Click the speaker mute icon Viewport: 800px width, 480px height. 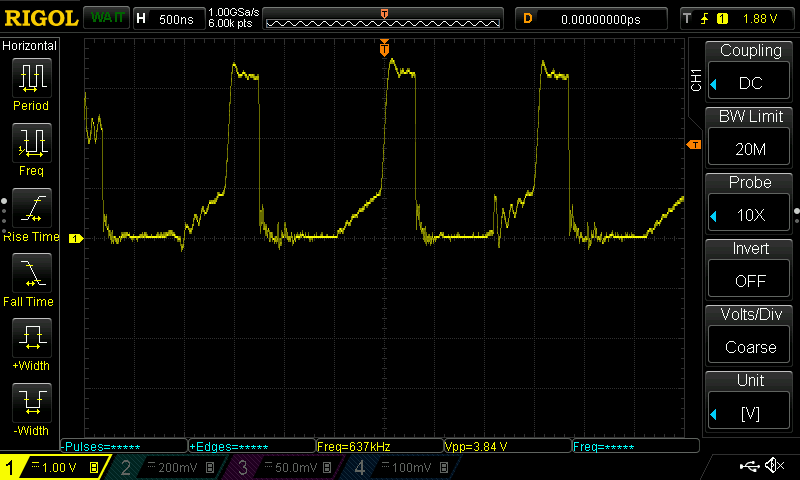(774, 466)
